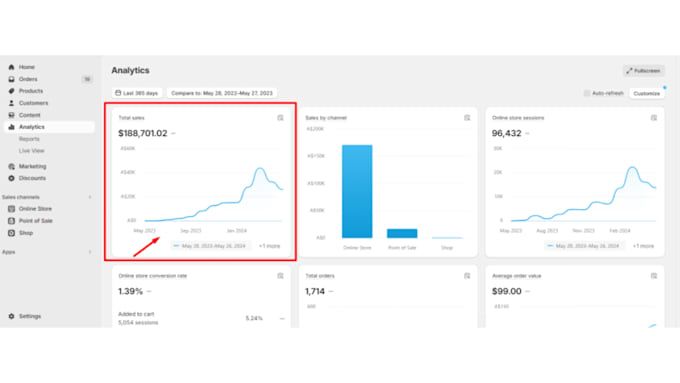Click the $188,701.02 total sales value
The image size is (680, 383).
143,133
